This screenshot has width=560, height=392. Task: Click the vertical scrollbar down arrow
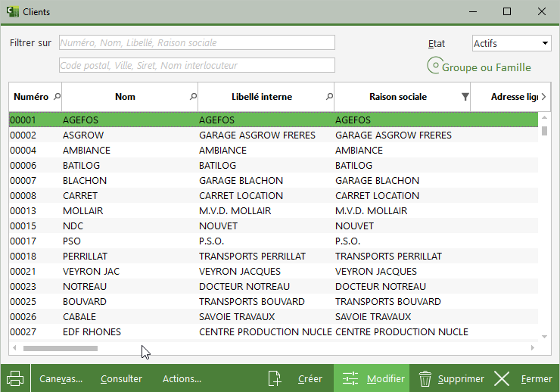click(544, 337)
